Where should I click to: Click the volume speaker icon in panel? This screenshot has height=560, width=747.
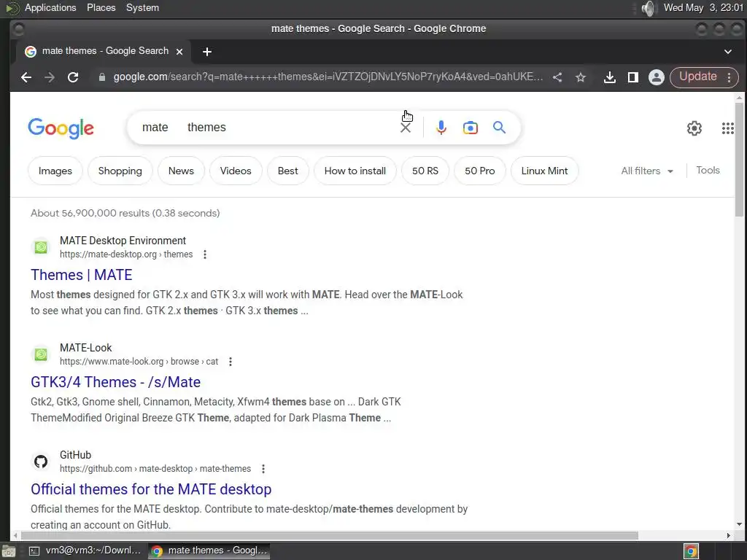(x=648, y=8)
